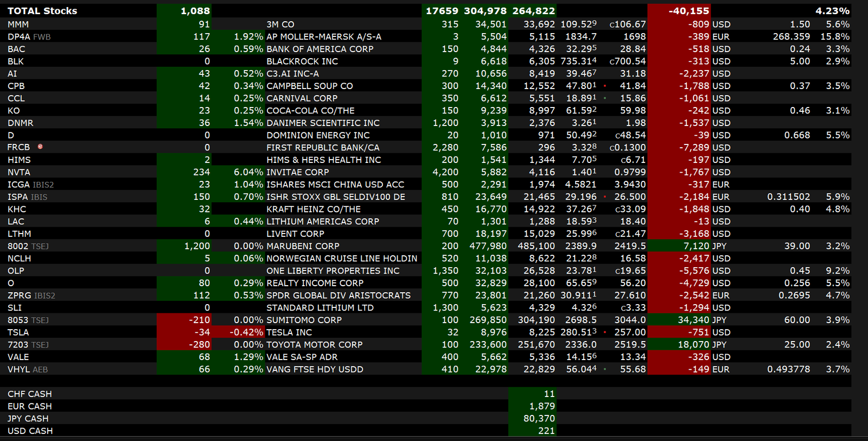Select the 8002 TSEJ Marubeni ticker

28,246
